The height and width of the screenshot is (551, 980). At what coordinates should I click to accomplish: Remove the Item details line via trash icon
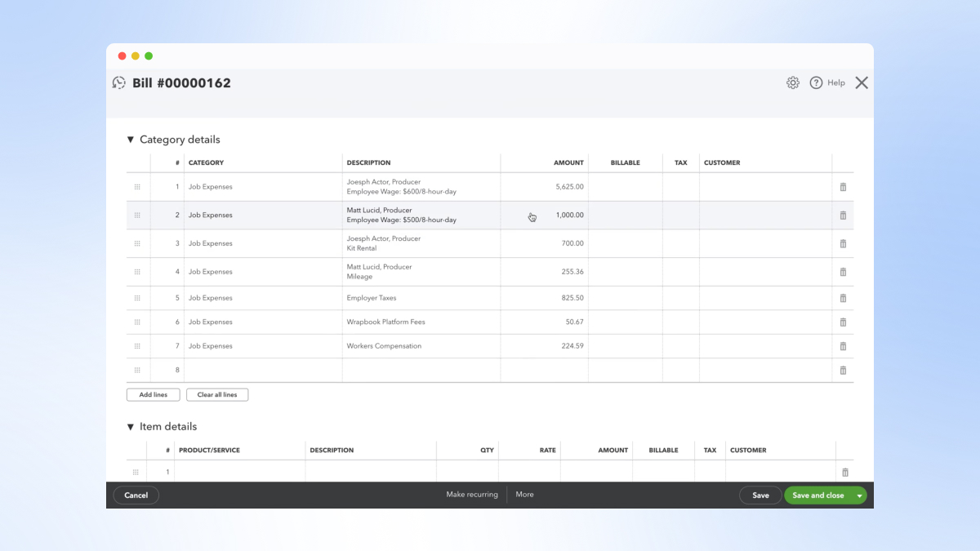[x=844, y=471]
